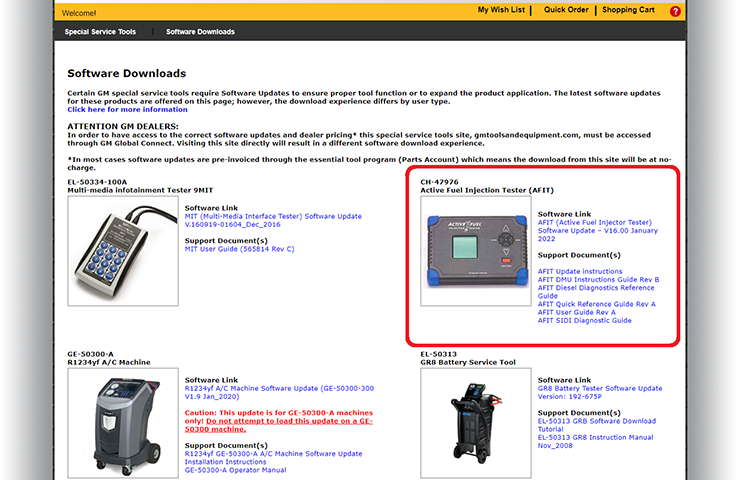Select the Active Fuel Injection Tester (AFIT) title

point(487,190)
